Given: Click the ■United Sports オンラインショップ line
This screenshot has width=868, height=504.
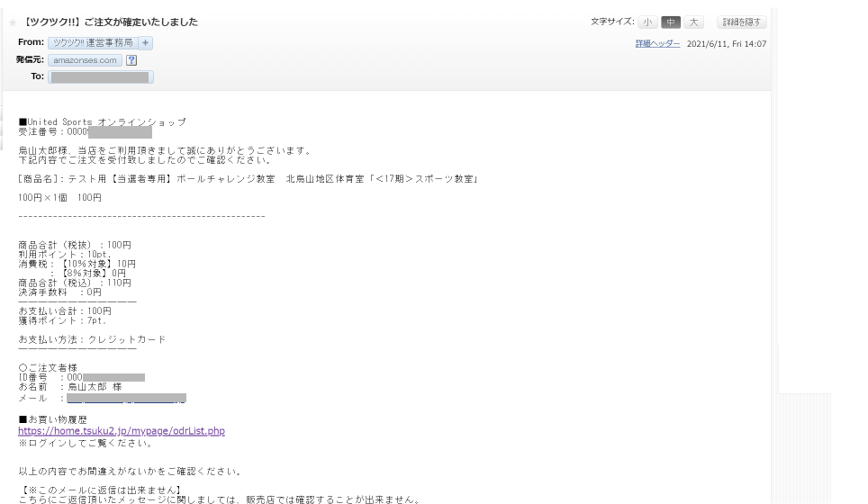Looking at the screenshot, I should pos(102,121).
